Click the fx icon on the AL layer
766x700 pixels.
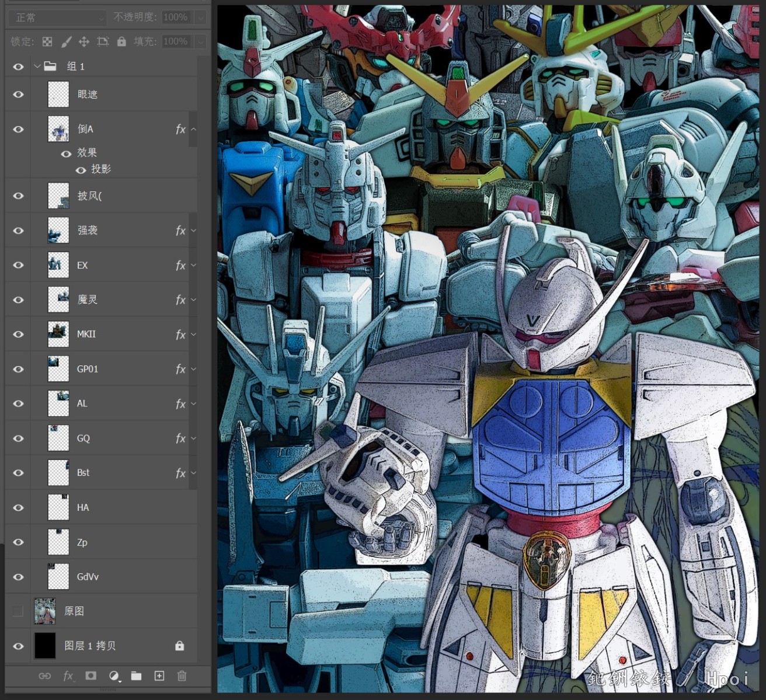coord(180,403)
